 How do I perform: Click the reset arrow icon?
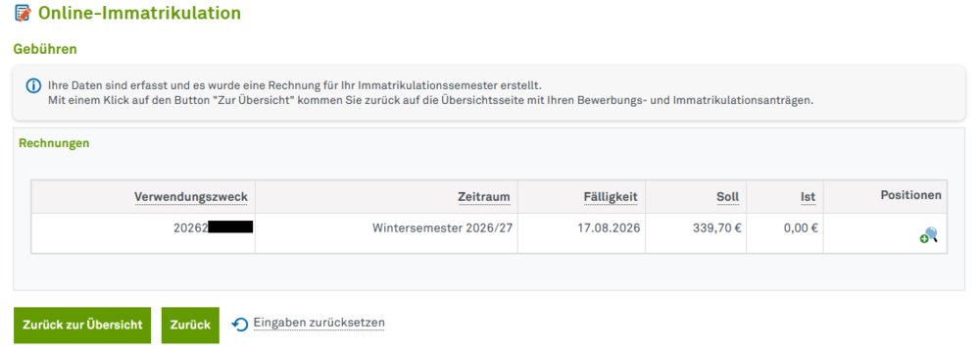click(240, 324)
